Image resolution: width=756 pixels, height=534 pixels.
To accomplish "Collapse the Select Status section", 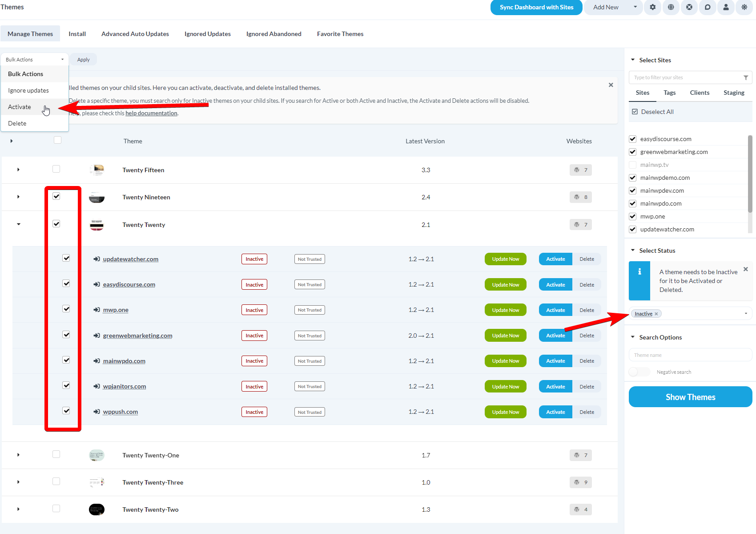I will tap(633, 250).
